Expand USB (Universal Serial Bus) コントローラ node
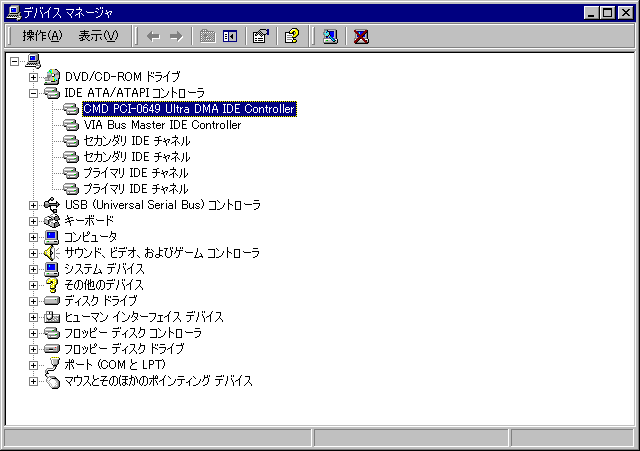 (33, 205)
